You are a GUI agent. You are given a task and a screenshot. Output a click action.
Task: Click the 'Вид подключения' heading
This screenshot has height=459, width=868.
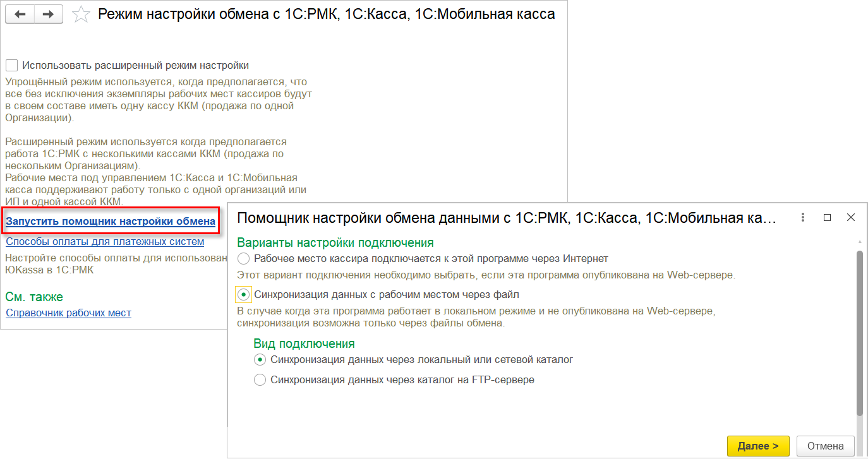pos(304,343)
